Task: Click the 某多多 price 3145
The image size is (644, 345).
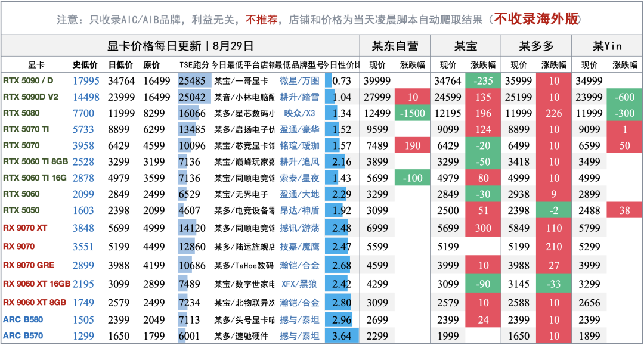Action: point(519,284)
